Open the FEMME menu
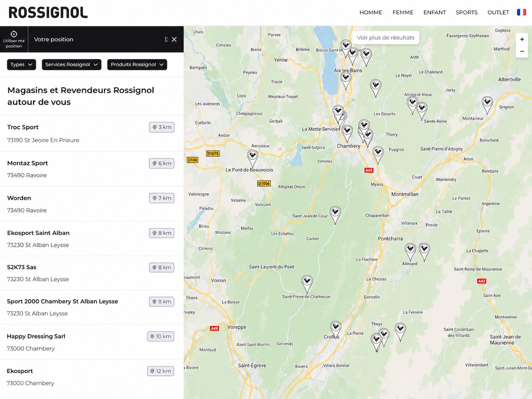532x399 pixels. (x=403, y=12)
